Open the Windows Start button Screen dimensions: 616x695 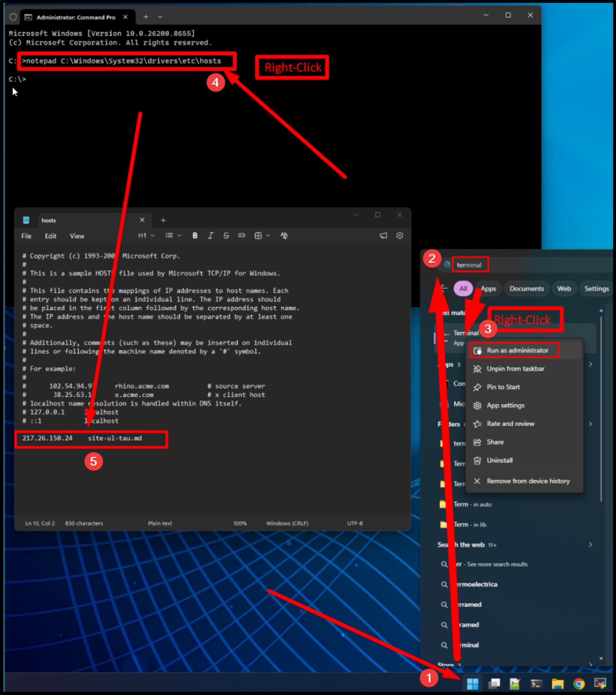473,683
